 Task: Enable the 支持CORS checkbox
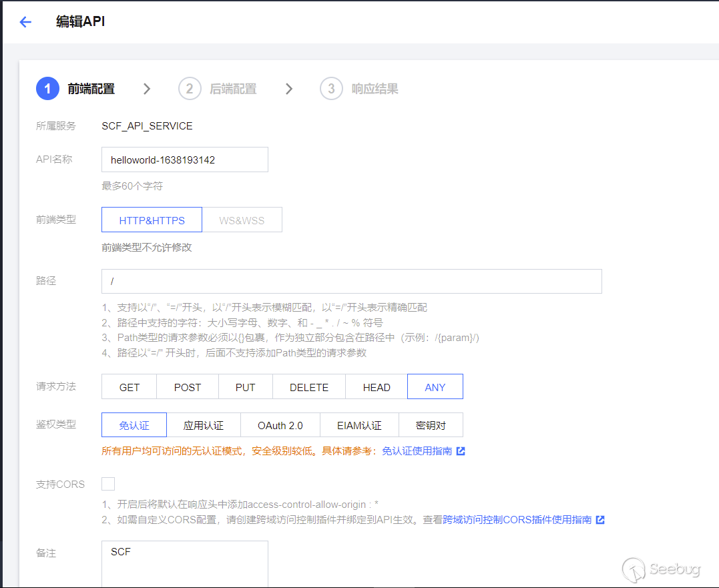tap(108, 484)
